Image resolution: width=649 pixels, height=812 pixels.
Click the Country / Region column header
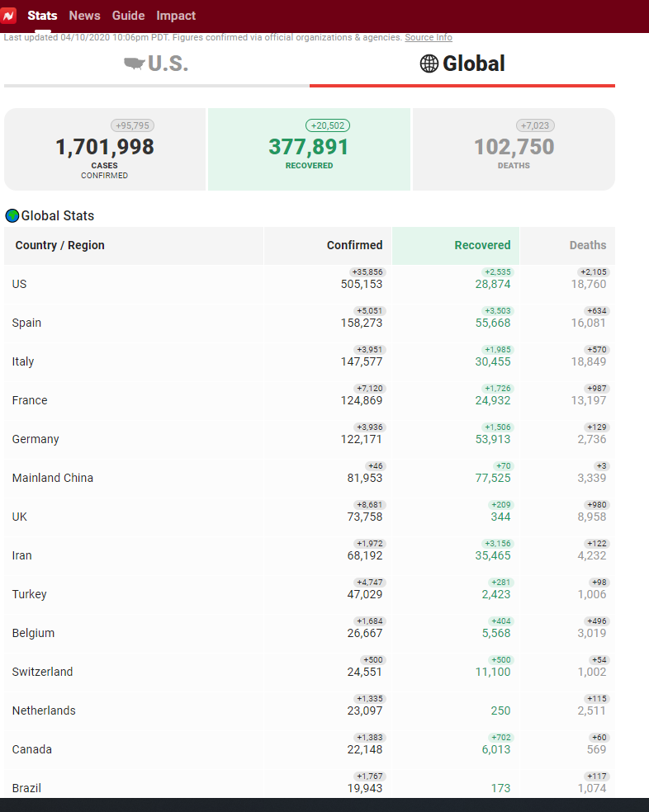pos(59,245)
